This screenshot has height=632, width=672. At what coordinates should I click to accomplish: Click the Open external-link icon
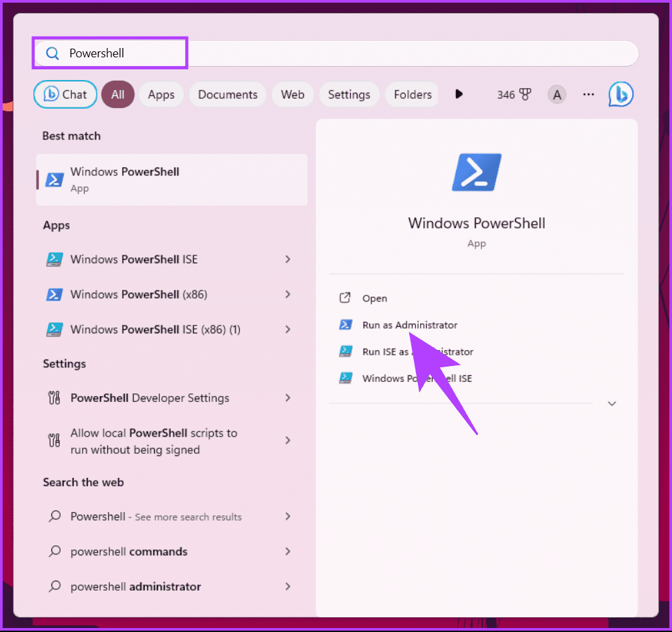(x=345, y=298)
